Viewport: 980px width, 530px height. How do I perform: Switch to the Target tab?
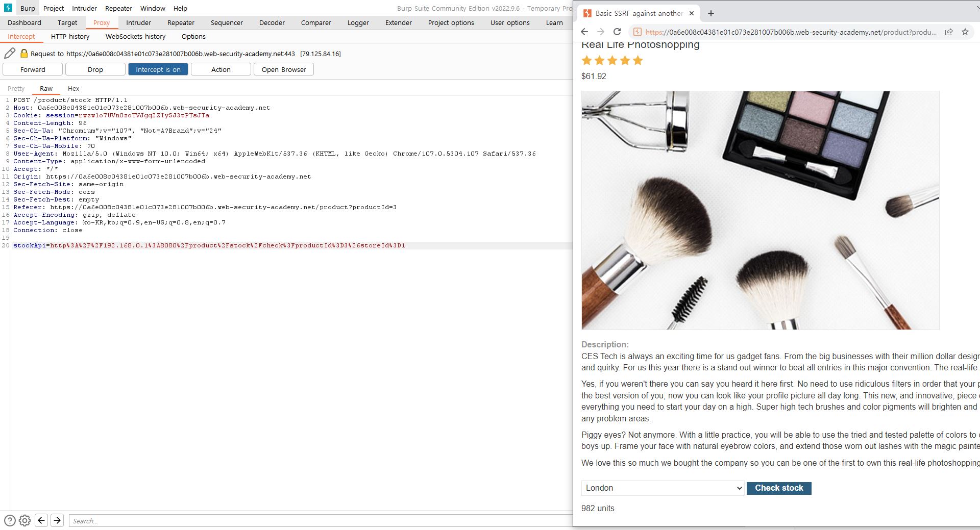[x=67, y=22]
